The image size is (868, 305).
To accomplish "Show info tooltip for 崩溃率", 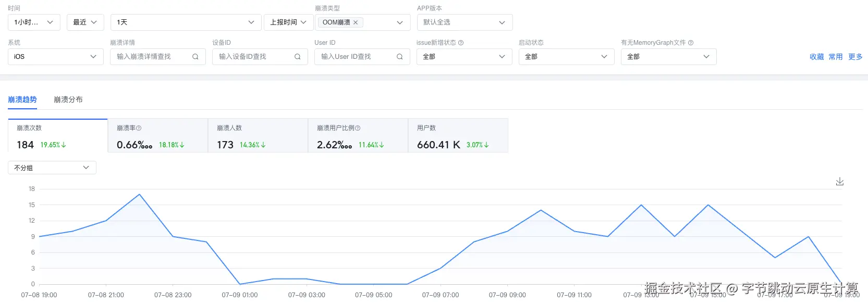I will click(139, 128).
